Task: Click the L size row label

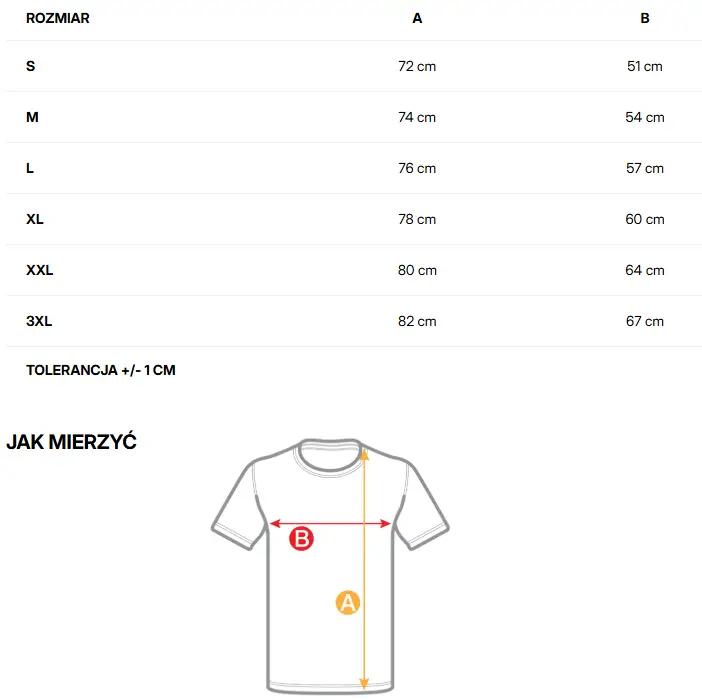Action: (x=30, y=168)
